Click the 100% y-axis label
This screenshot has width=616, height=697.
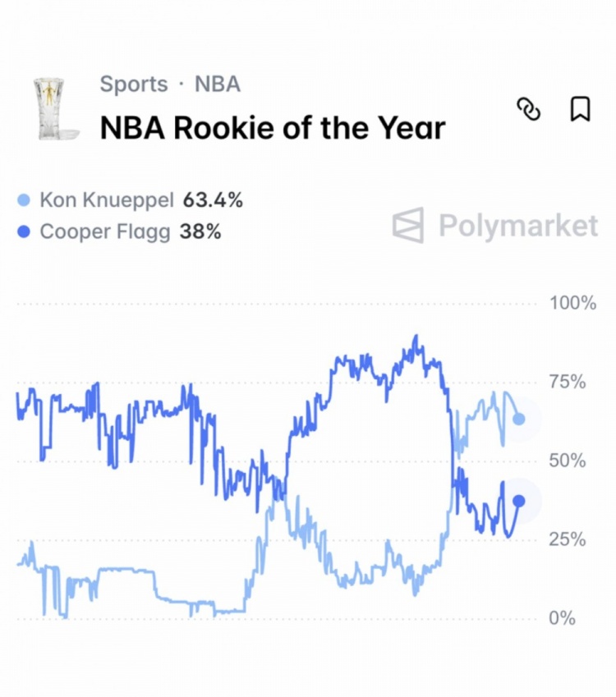click(572, 304)
